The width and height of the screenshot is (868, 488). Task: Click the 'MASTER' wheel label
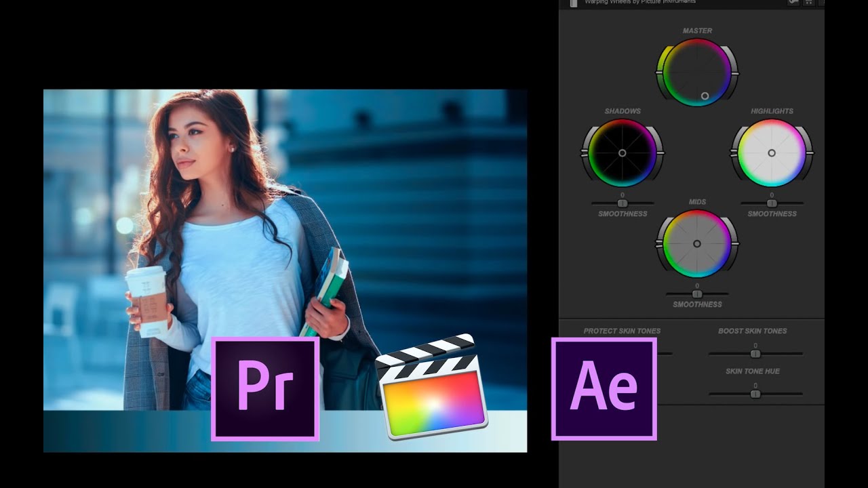coord(698,30)
